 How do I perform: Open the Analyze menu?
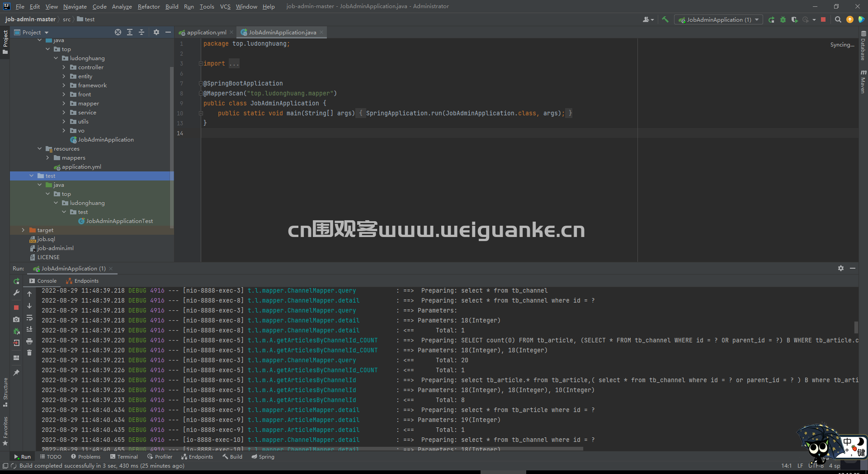tap(122, 6)
